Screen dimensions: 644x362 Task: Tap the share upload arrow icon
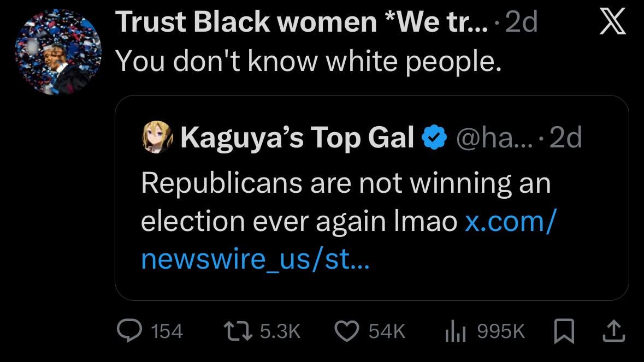[x=613, y=331]
